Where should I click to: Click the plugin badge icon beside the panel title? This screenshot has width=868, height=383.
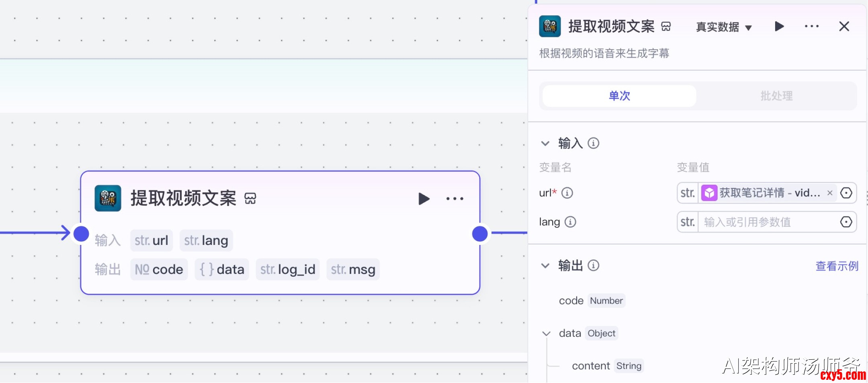coord(666,26)
